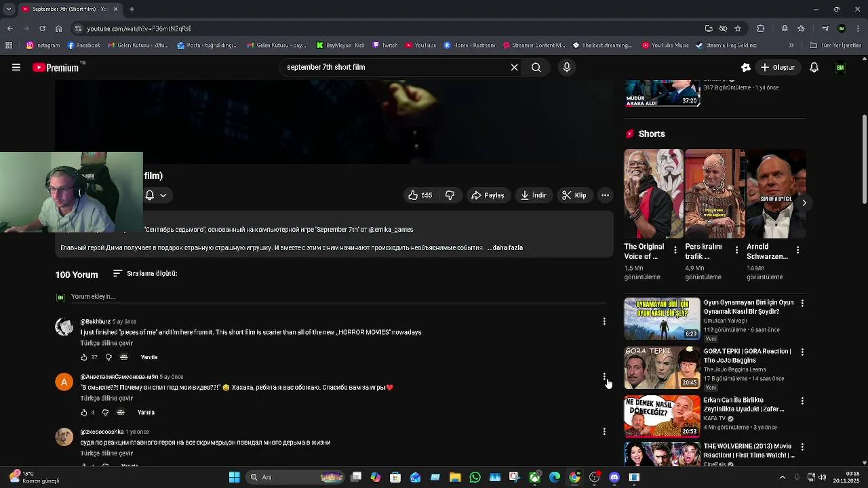Open the Oyun Oynamayan Biri İçin video thumbnail
Viewport: 868px width, 488px height.
(x=663, y=319)
